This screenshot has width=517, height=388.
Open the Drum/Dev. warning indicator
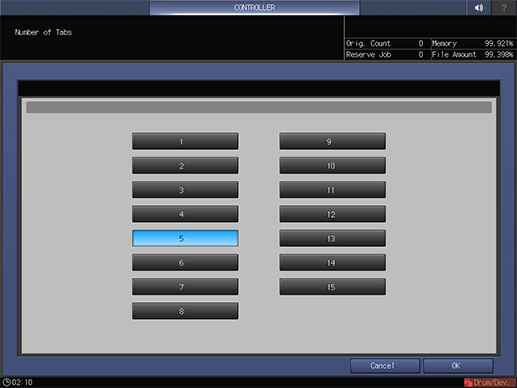(x=490, y=382)
